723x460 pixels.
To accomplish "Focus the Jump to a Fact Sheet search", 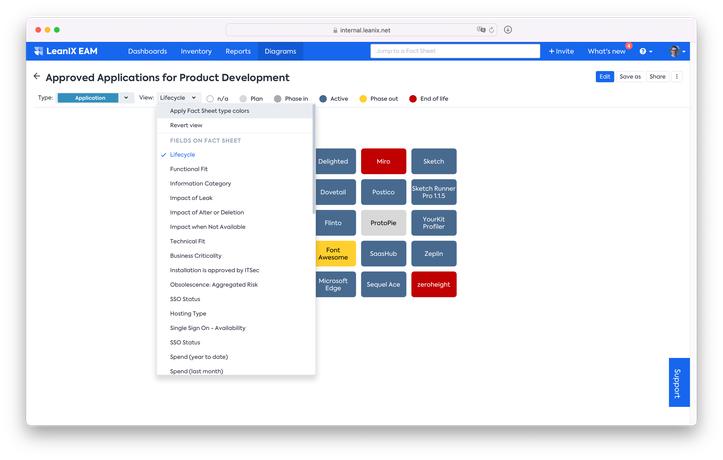I will pyautogui.click(x=455, y=51).
